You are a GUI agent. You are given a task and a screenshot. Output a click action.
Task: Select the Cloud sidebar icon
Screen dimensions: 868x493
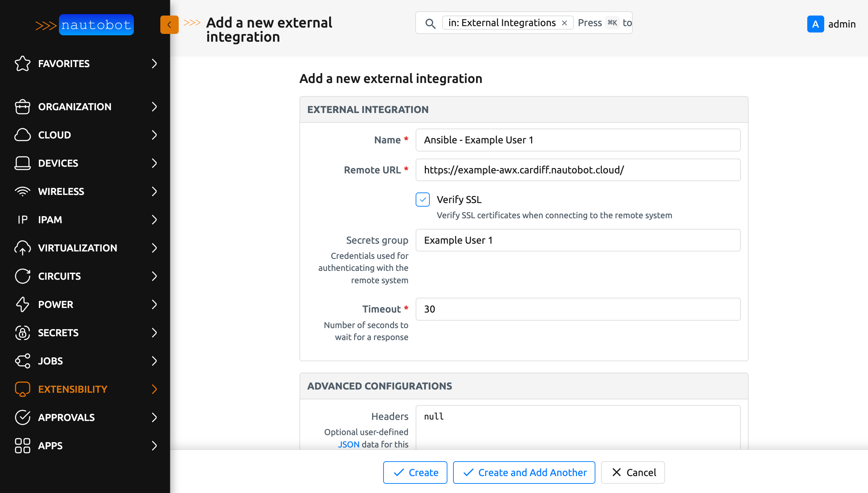(22, 135)
